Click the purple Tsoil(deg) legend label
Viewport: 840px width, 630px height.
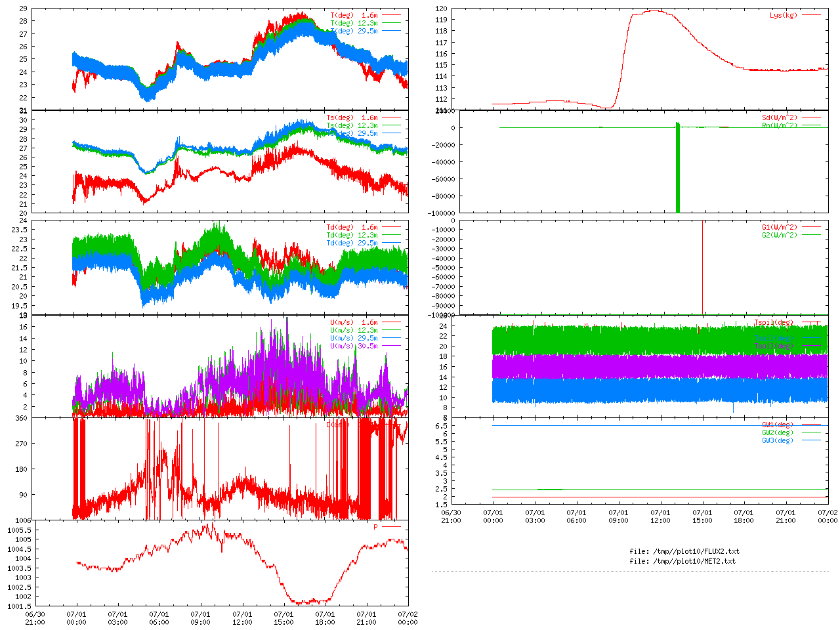[x=774, y=346]
